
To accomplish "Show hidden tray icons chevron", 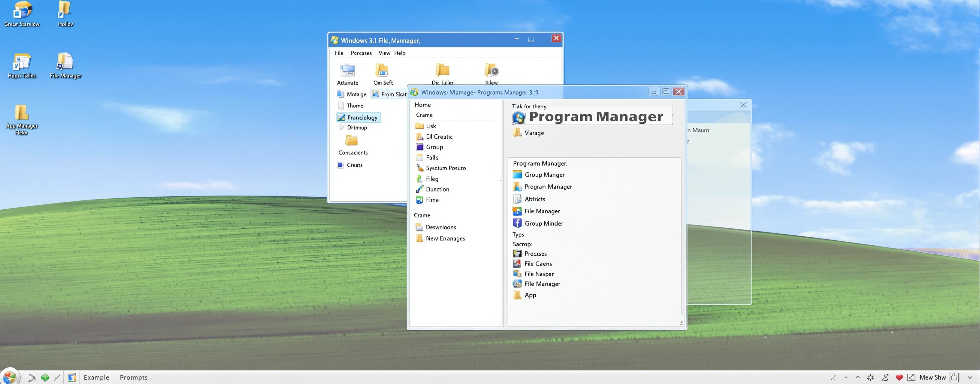I will coord(857,377).
